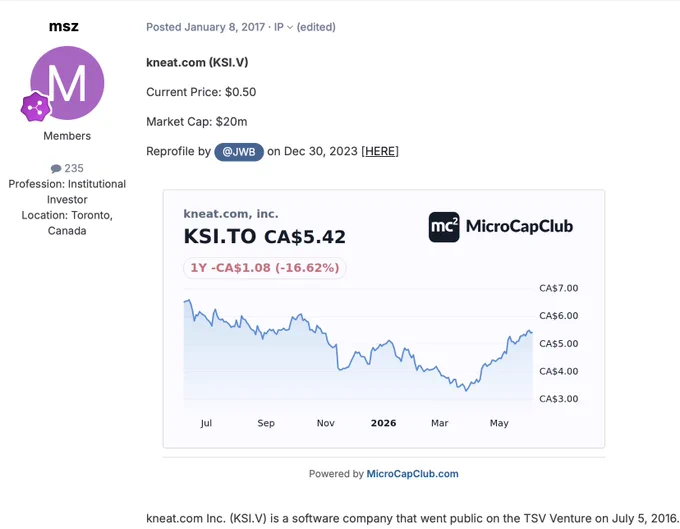The image size is (680, 529).
Task: Click the Profession: Institutional Investor text
Action: (67, 192)
